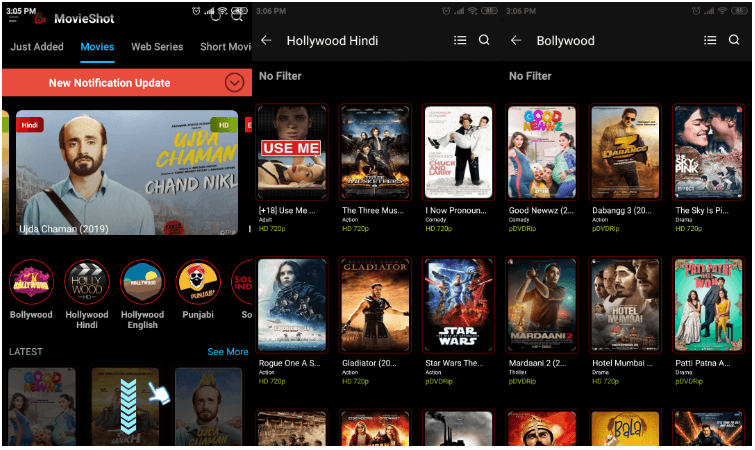Expand the New Notification Update arrow

point(234,83)
